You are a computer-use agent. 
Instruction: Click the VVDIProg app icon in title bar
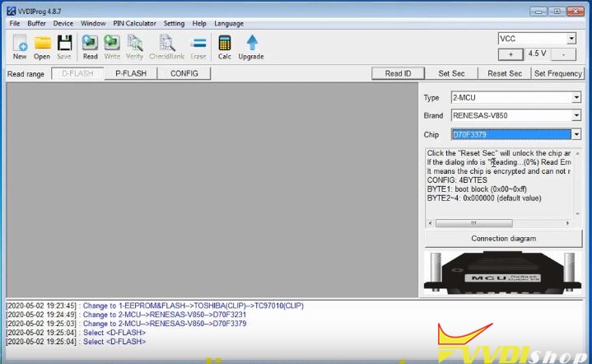coord(11,11)
